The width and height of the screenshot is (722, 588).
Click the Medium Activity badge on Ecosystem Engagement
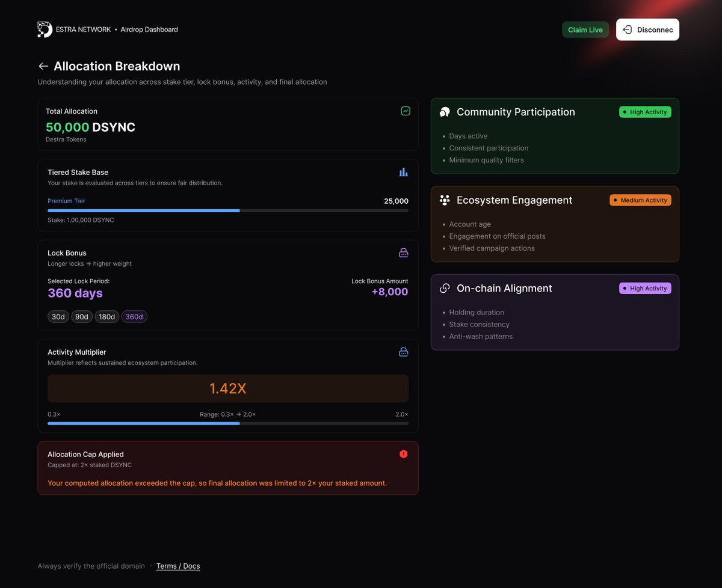[x=640, y=200]
